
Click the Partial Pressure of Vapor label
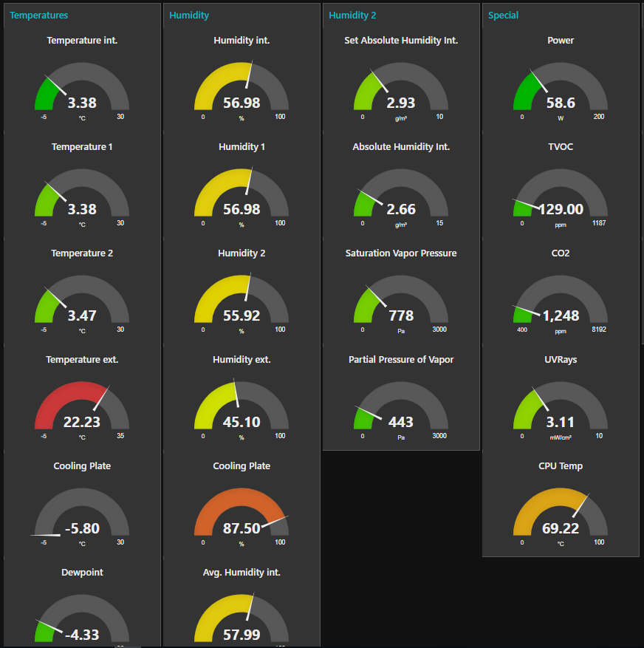click(x=401, y=360)
